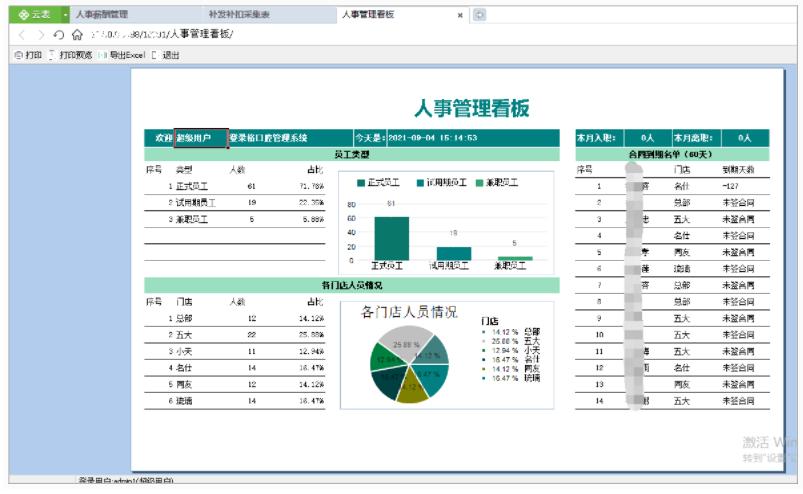Go forward with the forward arrow
This screenshot has height=494, width=803.
pyautogui.click(x=40, y=35)
